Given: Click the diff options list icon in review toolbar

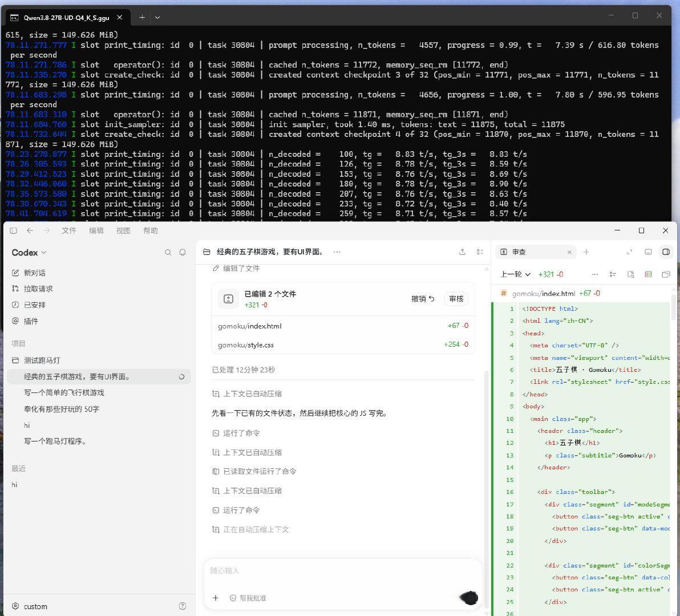Looking at the screenshot, I should pyautogui.click(x=613, y=274).
